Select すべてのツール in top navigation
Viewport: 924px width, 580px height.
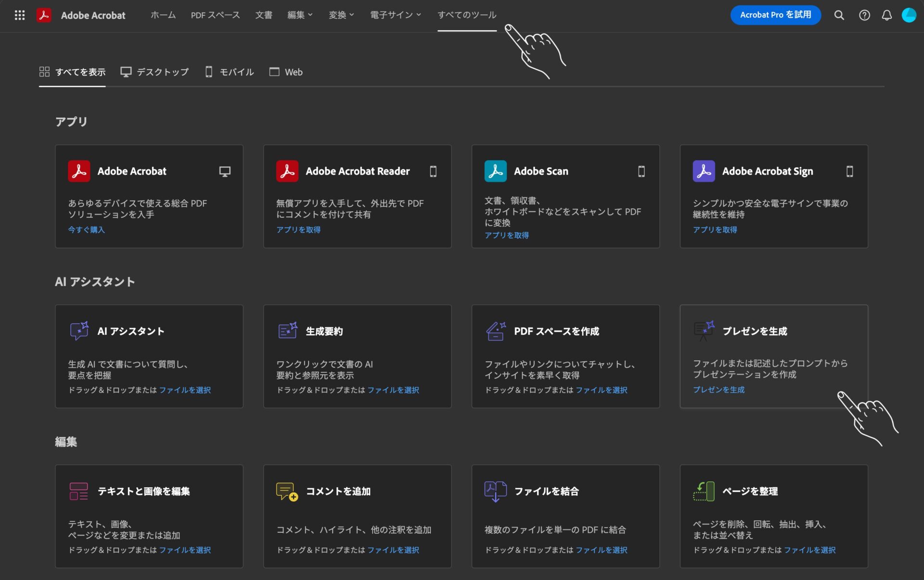(467, 15)
